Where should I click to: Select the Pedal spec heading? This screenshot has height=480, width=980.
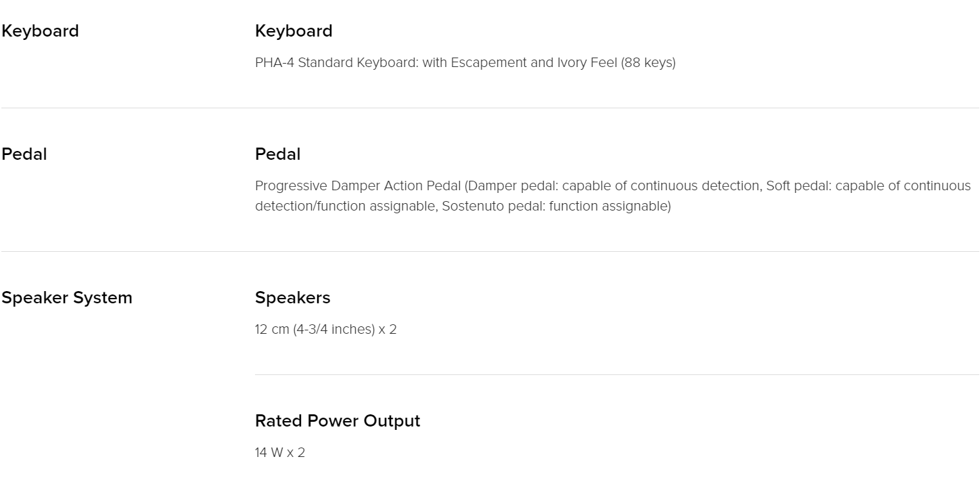click(x=277, y=154)
